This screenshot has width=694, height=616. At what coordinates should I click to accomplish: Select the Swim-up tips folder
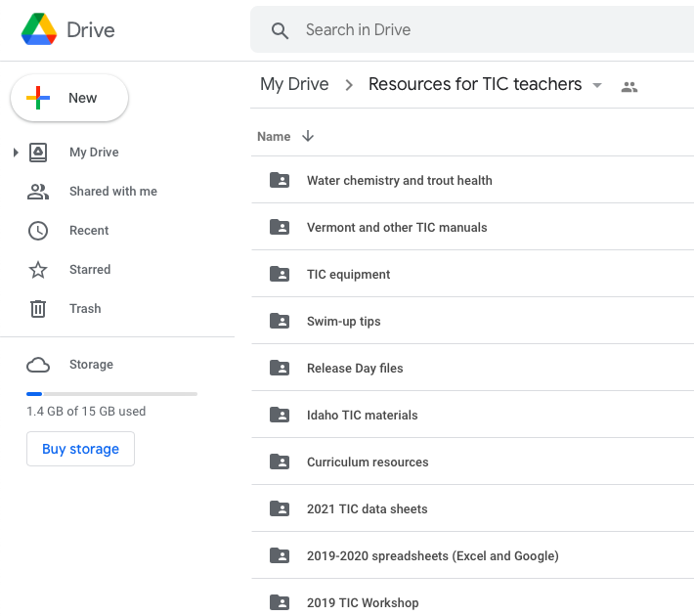click(473, 321)
